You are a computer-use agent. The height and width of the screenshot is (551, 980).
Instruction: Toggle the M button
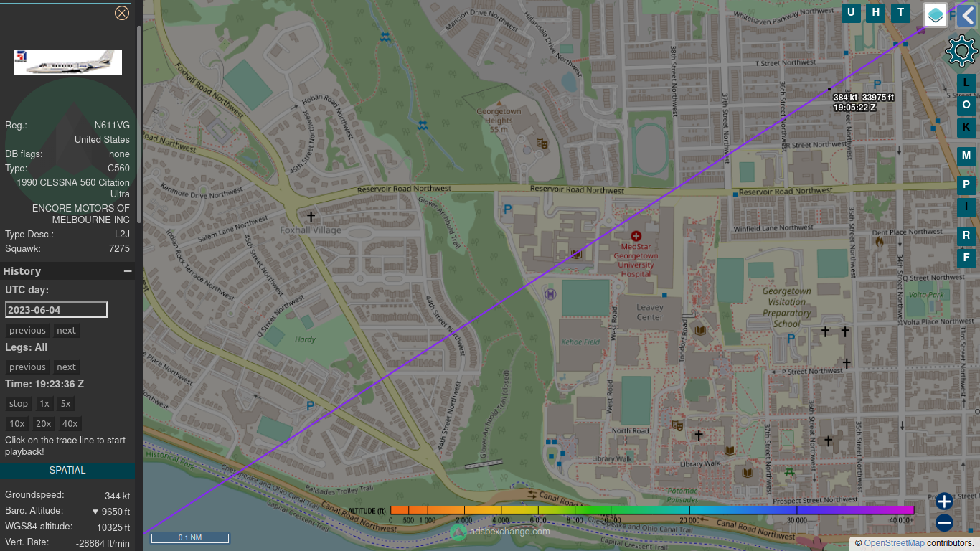[966, 156]
